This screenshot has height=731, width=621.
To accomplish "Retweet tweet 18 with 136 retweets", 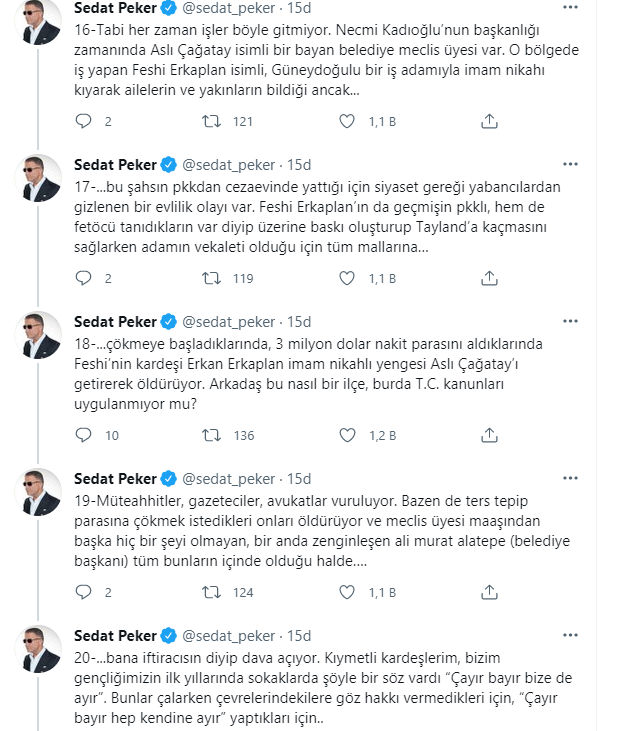I will pyautogui.click(x=211, y=435).
